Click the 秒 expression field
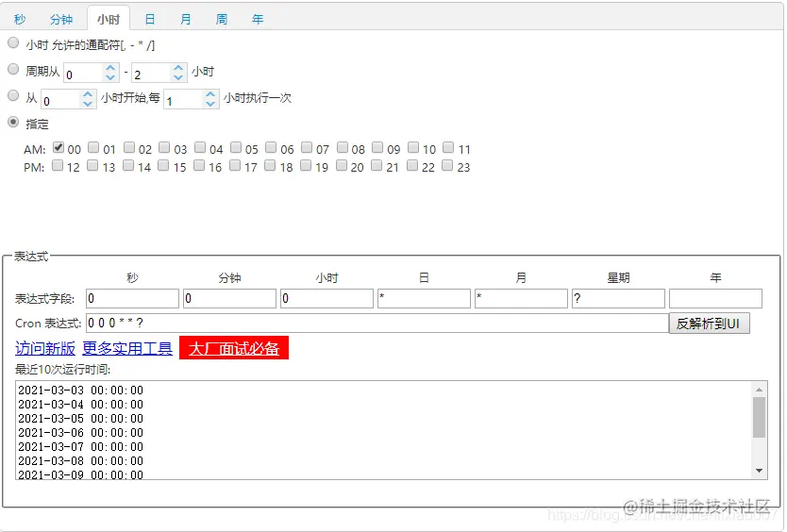This screenshot has height=532, width=787. (132, 298)
